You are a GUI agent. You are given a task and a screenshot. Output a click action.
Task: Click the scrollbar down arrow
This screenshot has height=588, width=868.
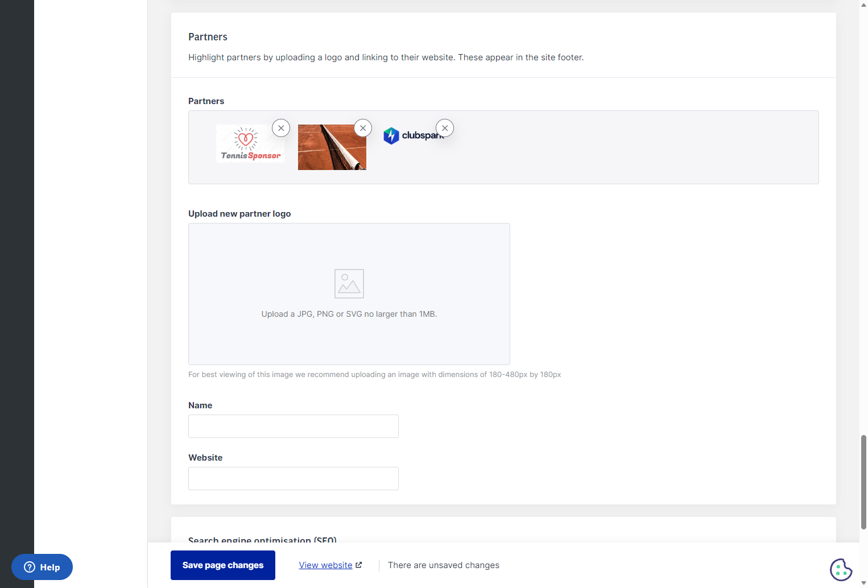point(863,583)
